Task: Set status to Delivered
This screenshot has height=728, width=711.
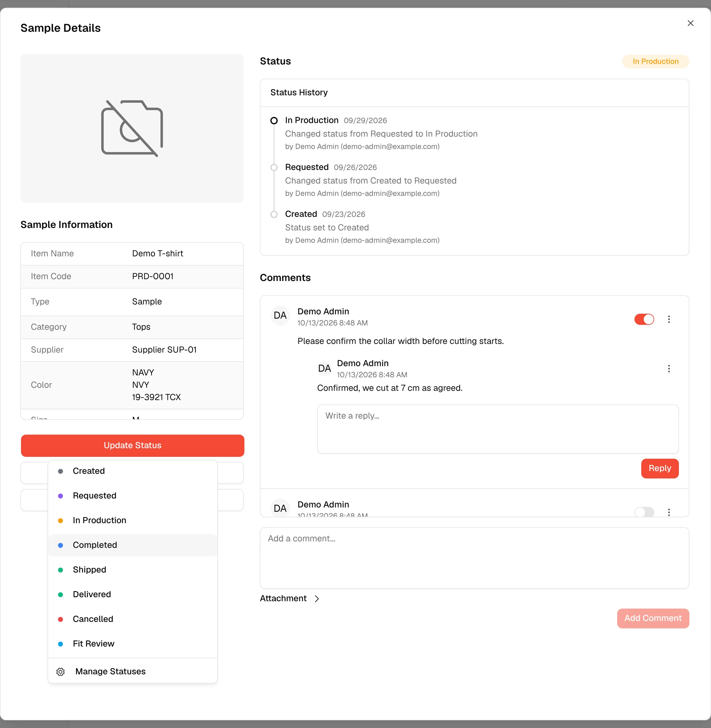Action: pyautogui.click(x=132, y=594)
